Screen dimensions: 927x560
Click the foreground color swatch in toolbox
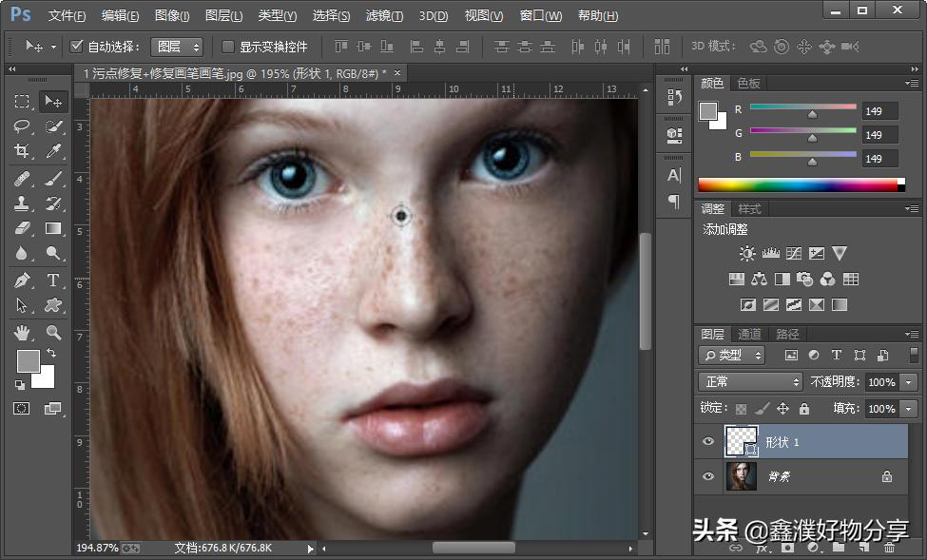tap(28, 361)
